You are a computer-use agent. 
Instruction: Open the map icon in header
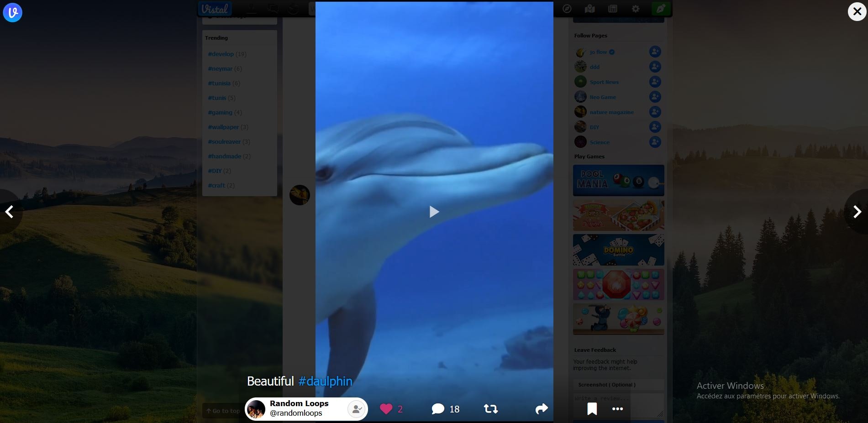(x=590, y=9)
